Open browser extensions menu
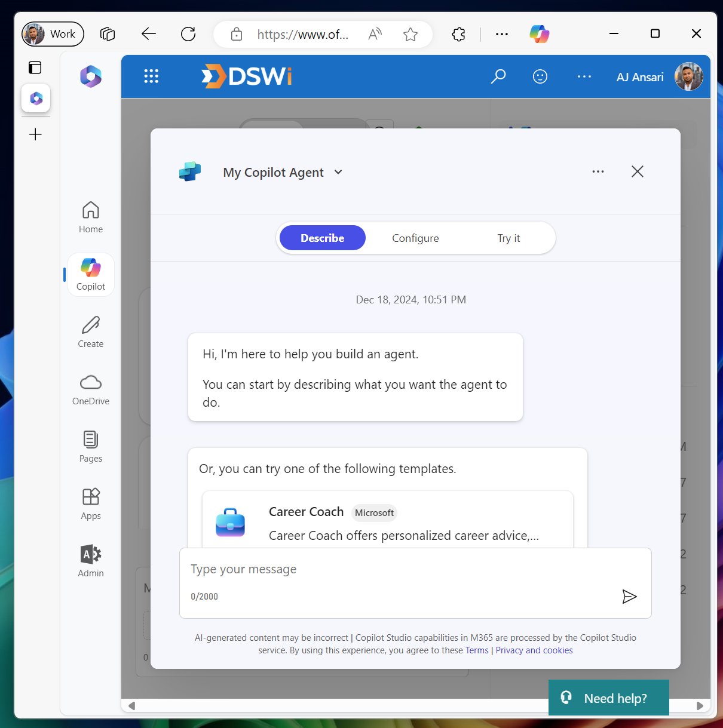The height and width of the screenshot is (728, 723). 459,34
